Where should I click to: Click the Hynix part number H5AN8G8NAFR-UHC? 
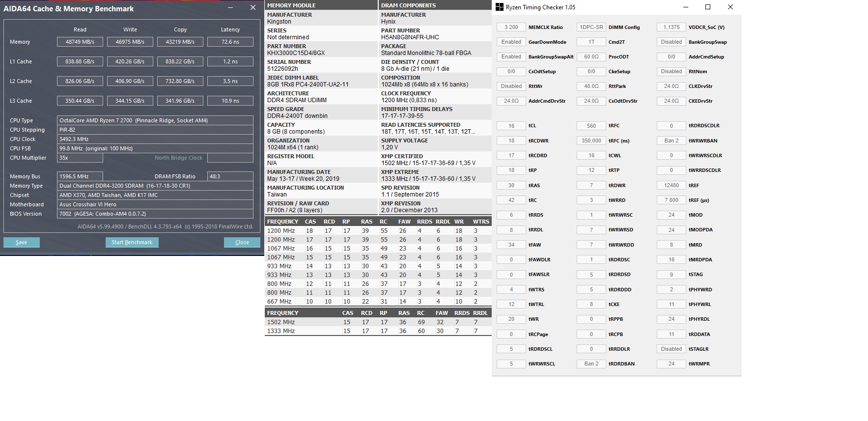click(x=410, y=37)
